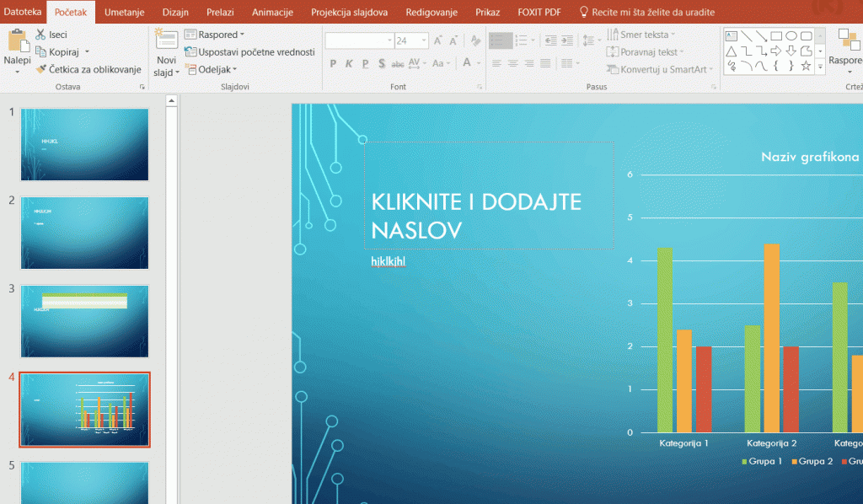The width and height of the screenshot is (863, 504).
Task: Switch to the Umetanje tab
Action: coord(125,12)
